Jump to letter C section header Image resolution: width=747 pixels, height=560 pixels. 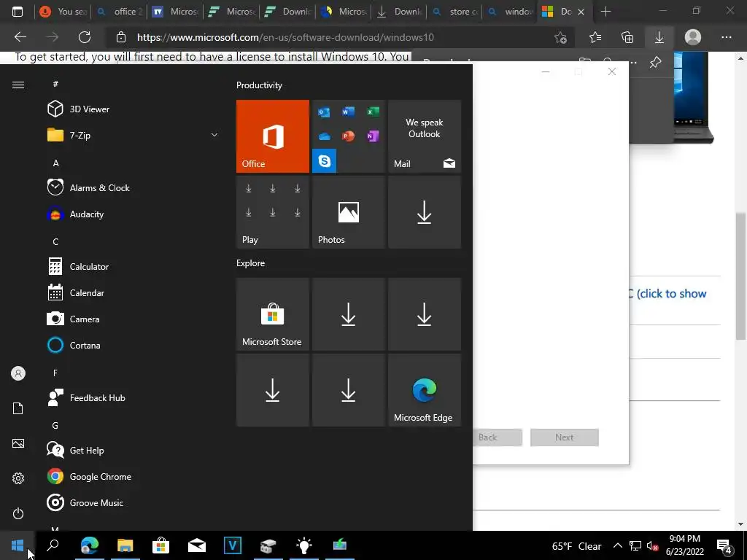click(x=55, y=242)
